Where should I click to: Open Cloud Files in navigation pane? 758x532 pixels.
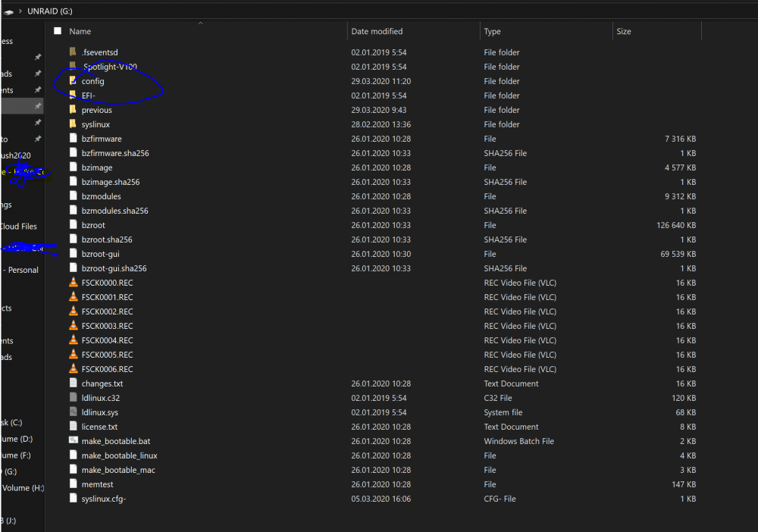[18, 226]
